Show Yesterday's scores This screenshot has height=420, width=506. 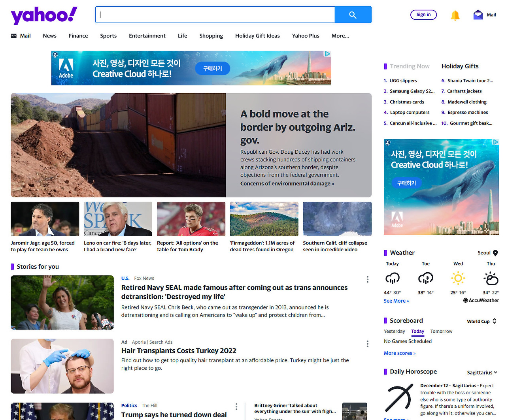click(395, 331)
